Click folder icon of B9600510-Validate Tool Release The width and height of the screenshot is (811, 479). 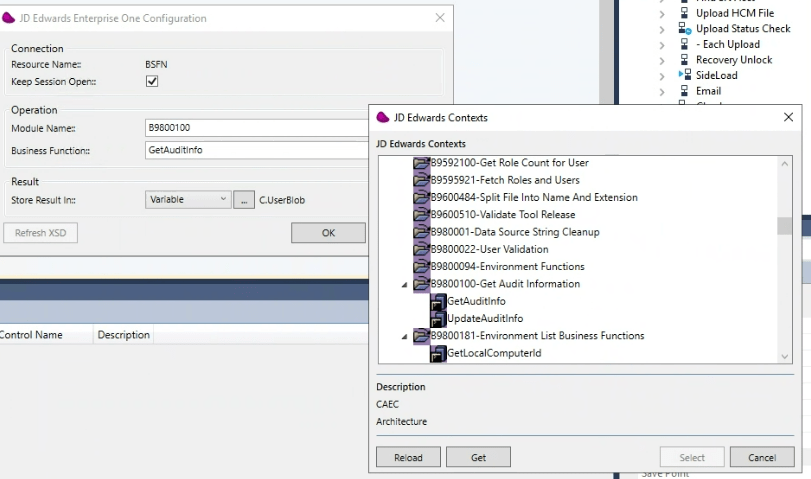point(422,215)
